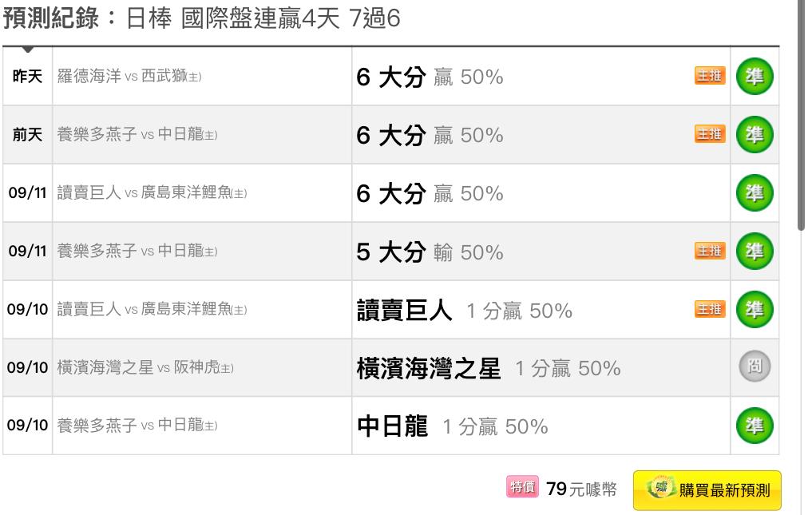
Task: Click orange 主推 badge in 昨天 row
Action: coord(710,76)
